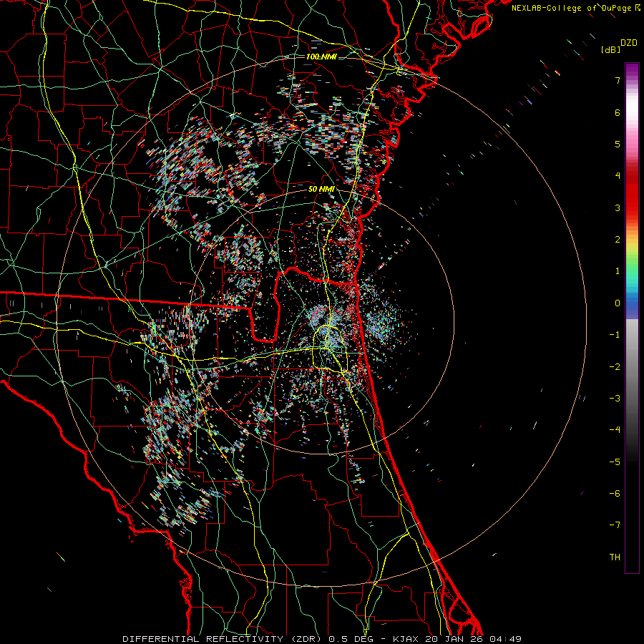Click the DZD legend title

[629, 43]
